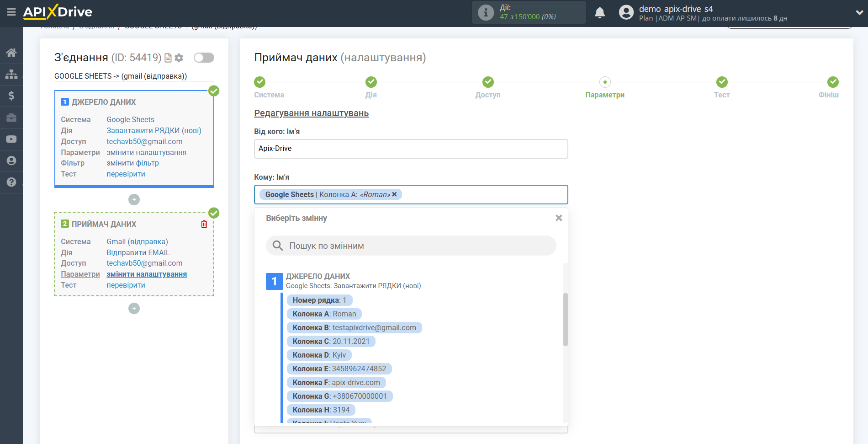Select variable 'Колонка F: apix-drive.com'
The height and width of the screenshot is (444, 868).
[x=336, y=382]
